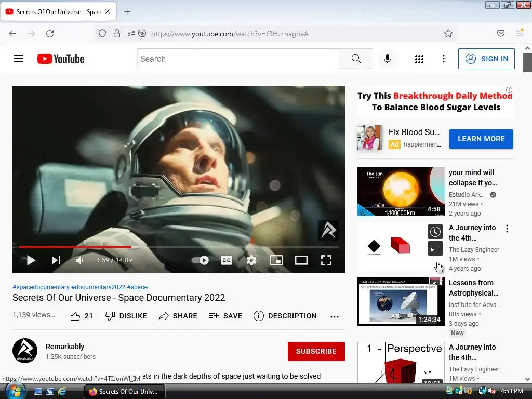Image resolution: width=532 pixels, height=399 pixels.
Task: Bookmark this page with the star
Action: pyautogui.click(x=448, y=33)
